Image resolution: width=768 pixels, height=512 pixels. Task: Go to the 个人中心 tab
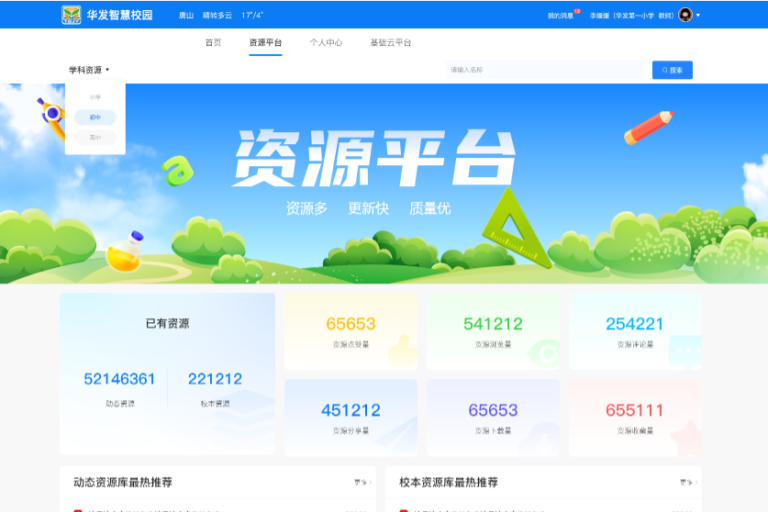click(326, 43)
